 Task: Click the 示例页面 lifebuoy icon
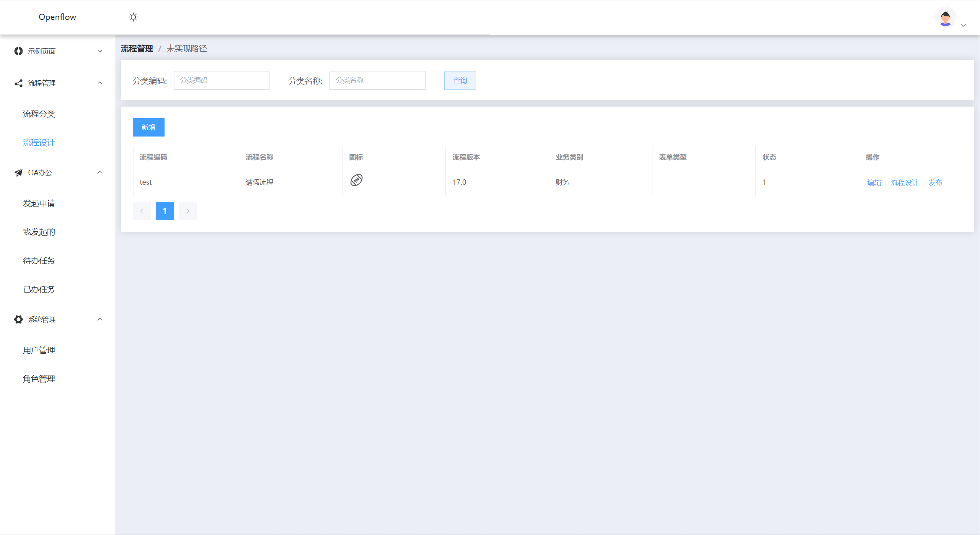tap(18, 51)
